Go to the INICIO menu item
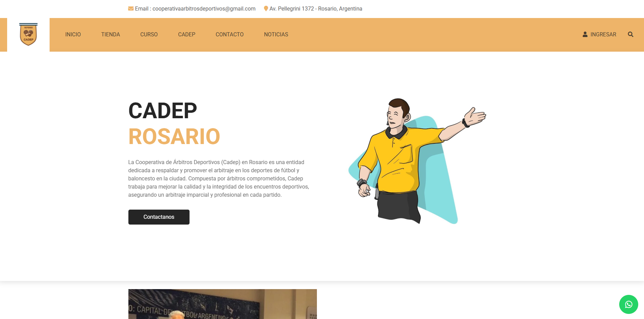 [73, 34]
